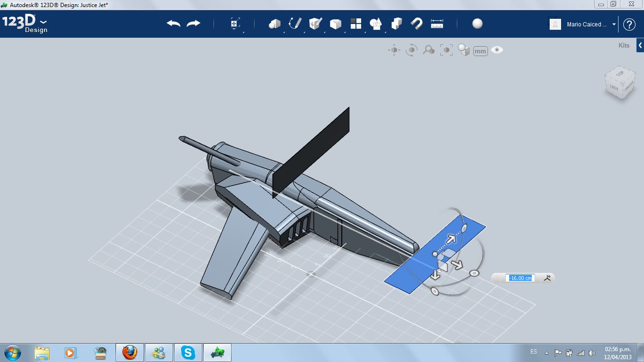
Task: Change units with the mm button
Action: pyautogui.click(x=480, y=51)
